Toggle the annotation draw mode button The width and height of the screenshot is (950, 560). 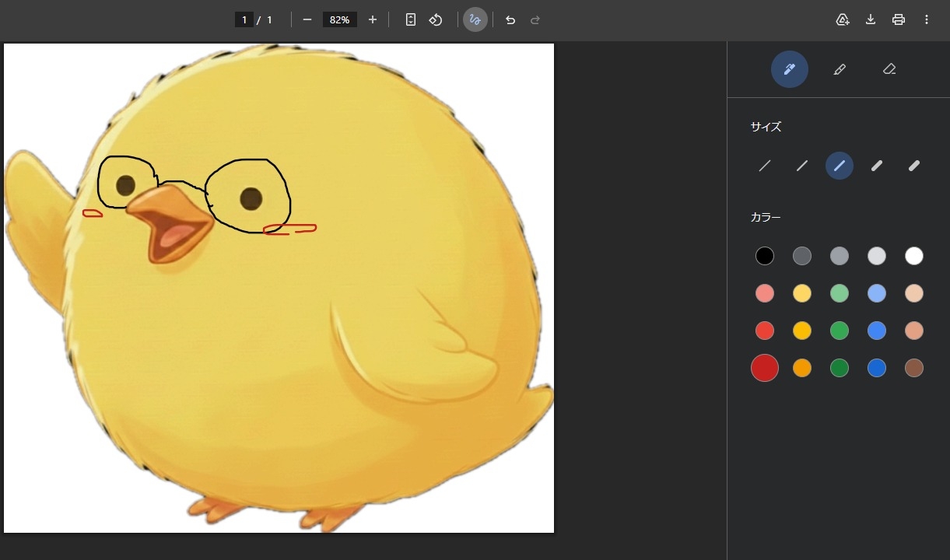475,19
